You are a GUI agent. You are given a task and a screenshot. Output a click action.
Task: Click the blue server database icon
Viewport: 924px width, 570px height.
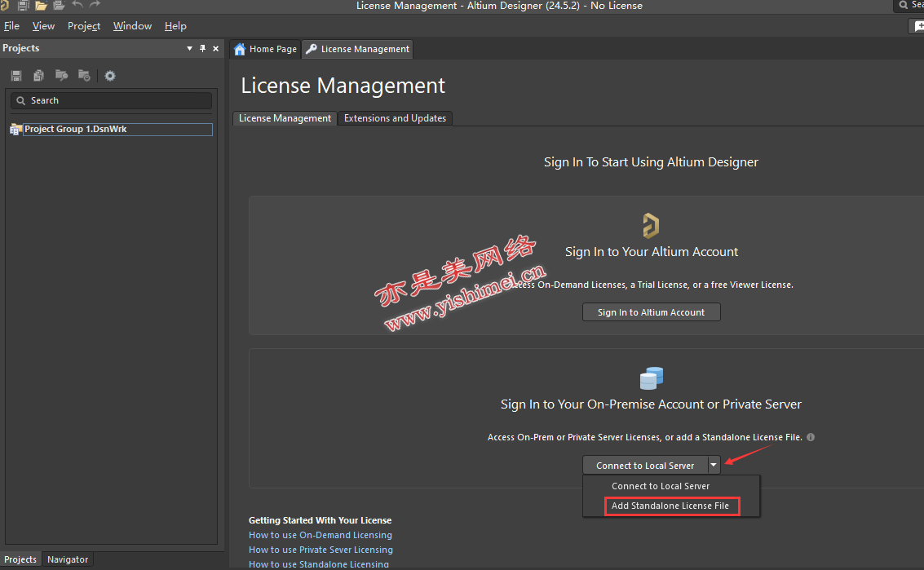tap(651, 378)
